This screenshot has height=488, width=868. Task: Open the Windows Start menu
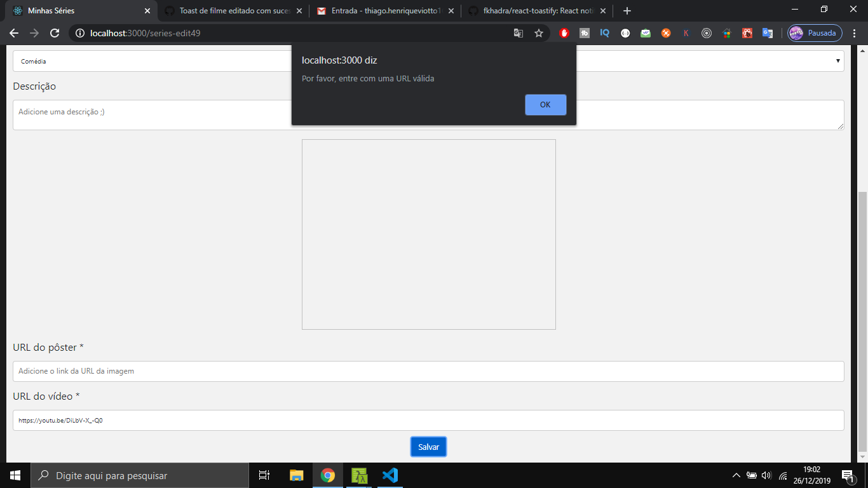click(x=15, y=475)
